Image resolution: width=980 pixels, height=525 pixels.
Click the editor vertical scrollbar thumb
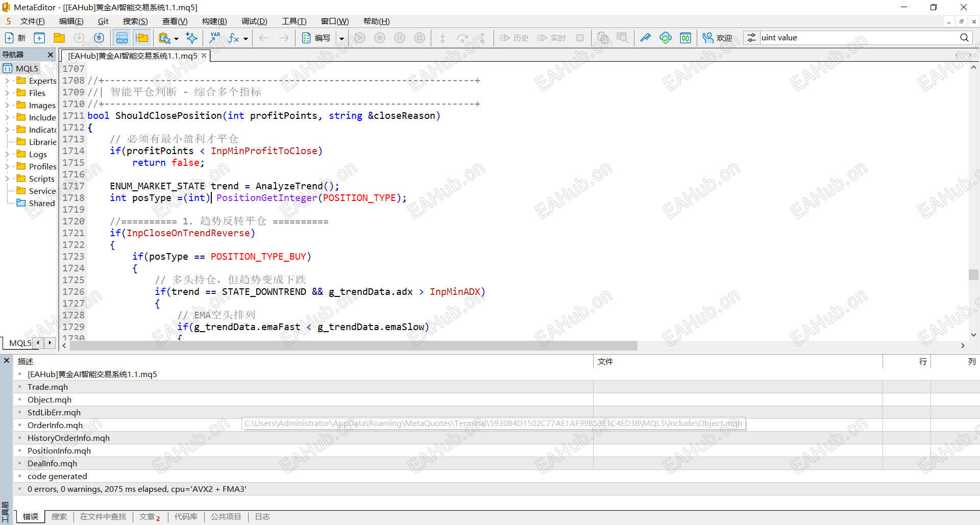[x=973, y=274]
